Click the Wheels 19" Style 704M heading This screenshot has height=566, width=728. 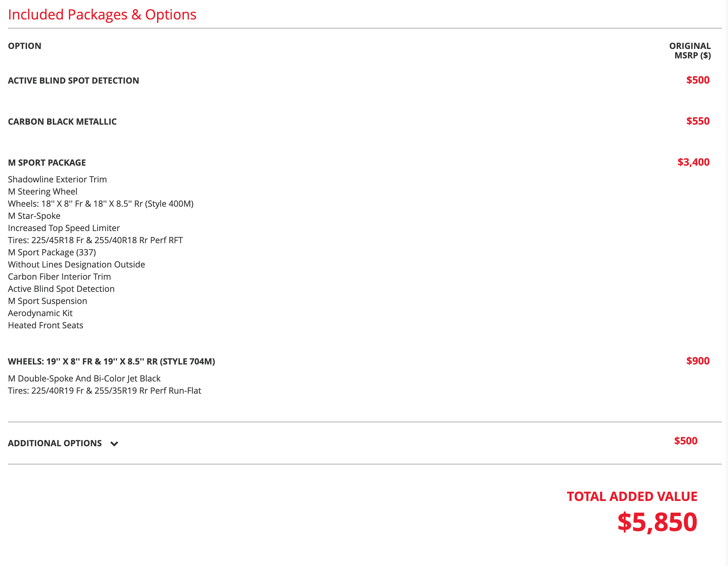[111, 361]
